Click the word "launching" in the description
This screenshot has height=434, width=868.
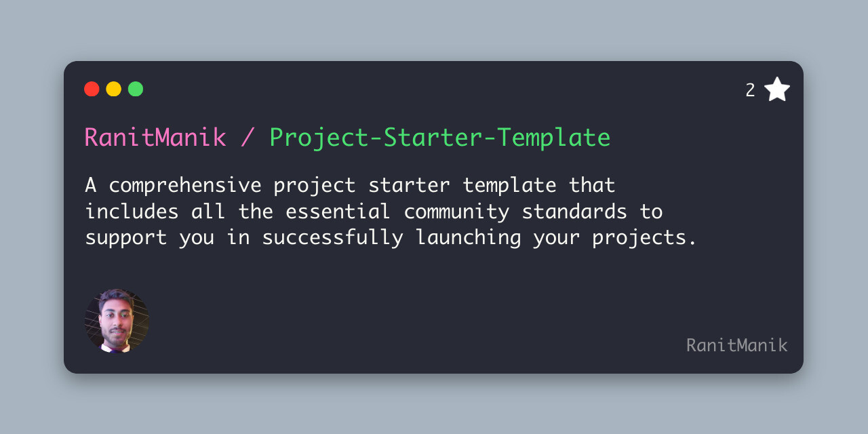coord(469,237)
